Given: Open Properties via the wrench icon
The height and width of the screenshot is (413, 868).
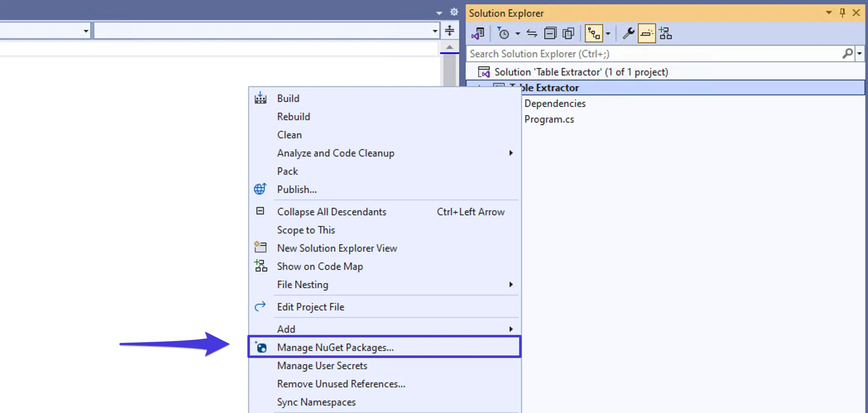Looking at the screenshot, I should pyautogui.click(x=627, y=33).
